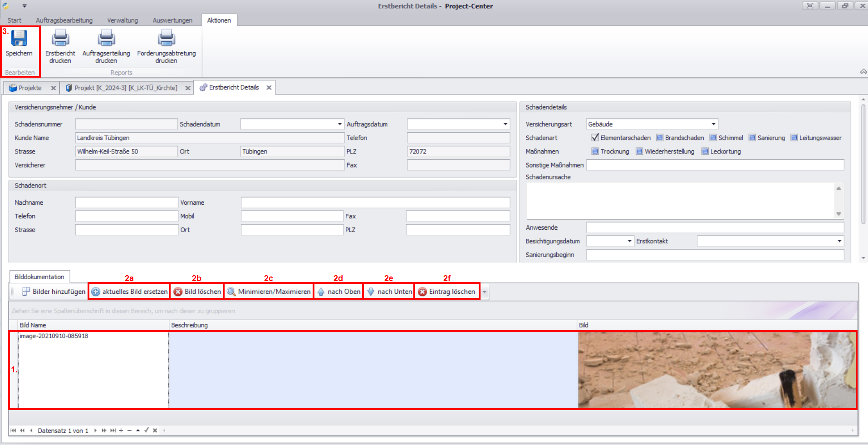The height and width of the screenshot is (445, 868).
Task: Remove entry using Eintrag löschen
Action: click(446, 292)
